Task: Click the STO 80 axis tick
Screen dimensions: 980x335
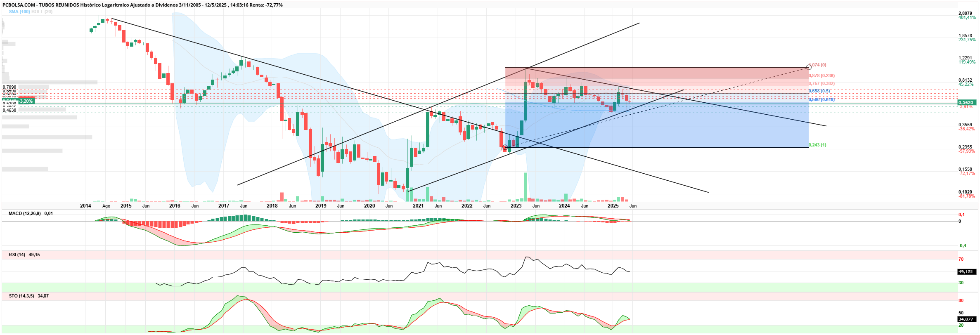Action: [x=961, y=301]
